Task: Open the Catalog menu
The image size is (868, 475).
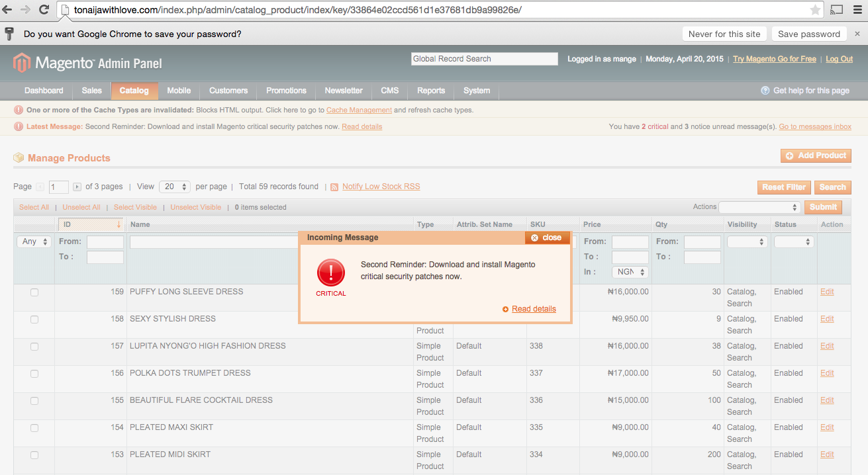Action: click(134, 91)
